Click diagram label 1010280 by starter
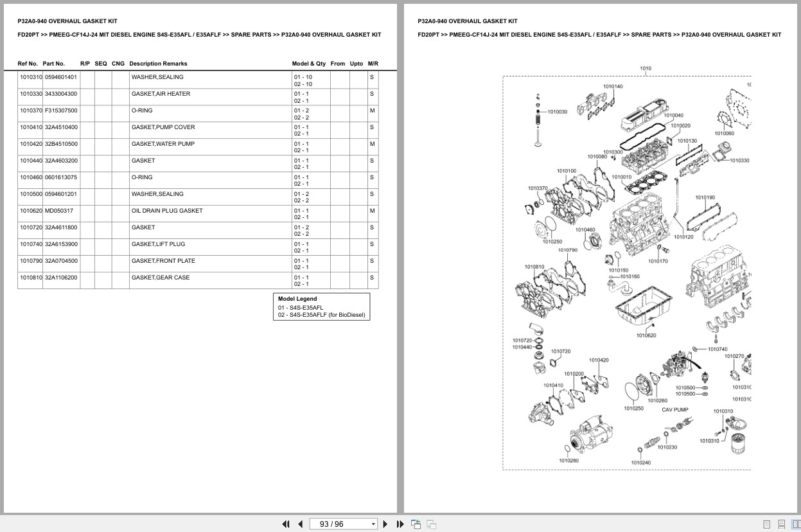The height and width of the screenshot is (532, 801). click(x=568, y=460)
